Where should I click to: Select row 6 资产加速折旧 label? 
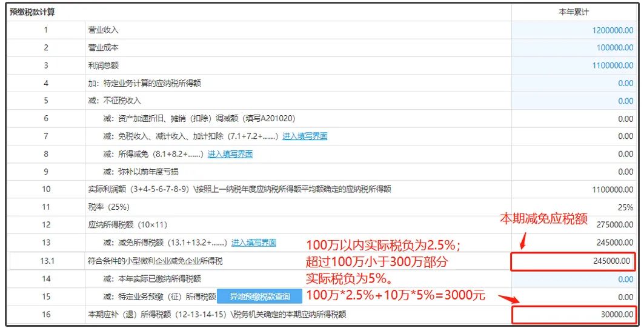click(x=199, y=118)
